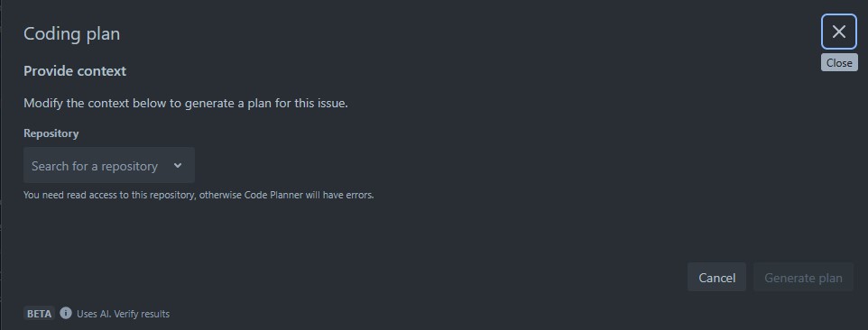The height and width of the screenshot is (330, 868).
Task: Dismiss the dialog using the top-right X icon
Action: point(838,32)
